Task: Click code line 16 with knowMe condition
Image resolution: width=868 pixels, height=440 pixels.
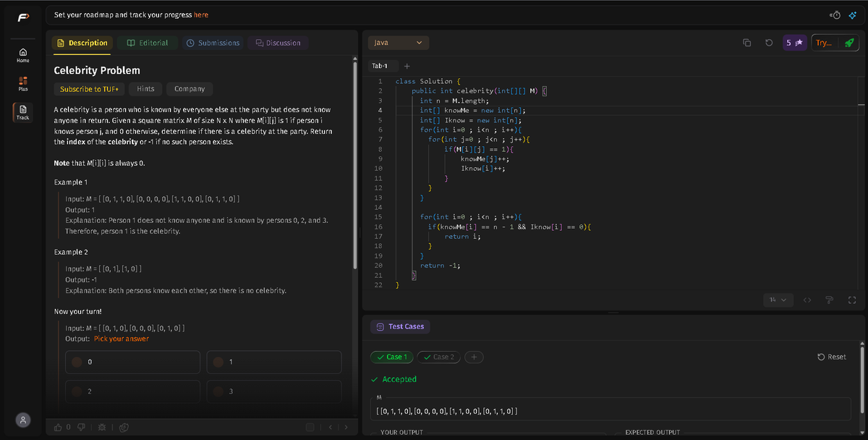Action: (x=509, y=227)
